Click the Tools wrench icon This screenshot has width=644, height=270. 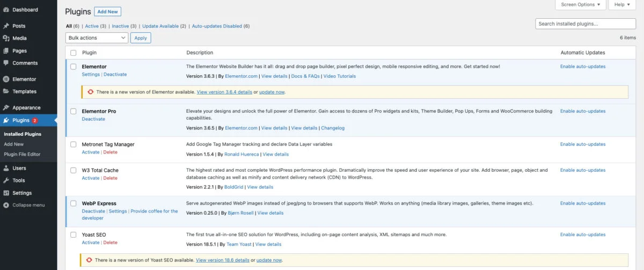pyautogui.click(x=6, y=180)
